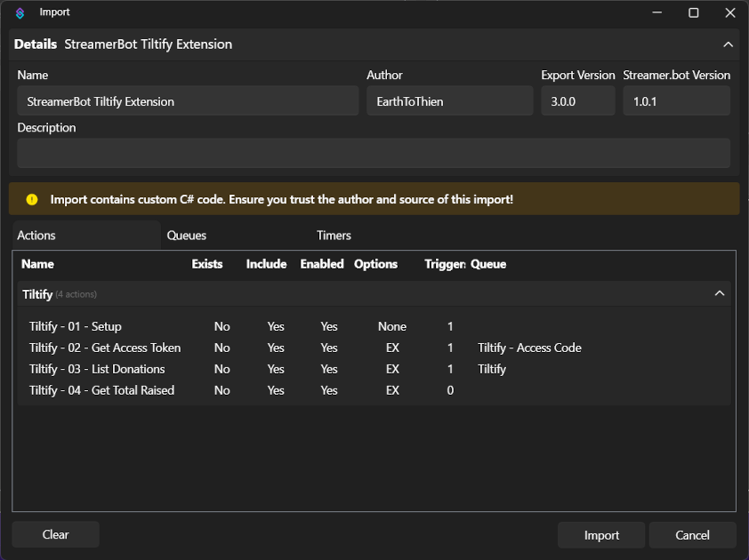Viewport: 749px width, 560px height.
Task: Click the Enabled column header
Action: (322, 264)
